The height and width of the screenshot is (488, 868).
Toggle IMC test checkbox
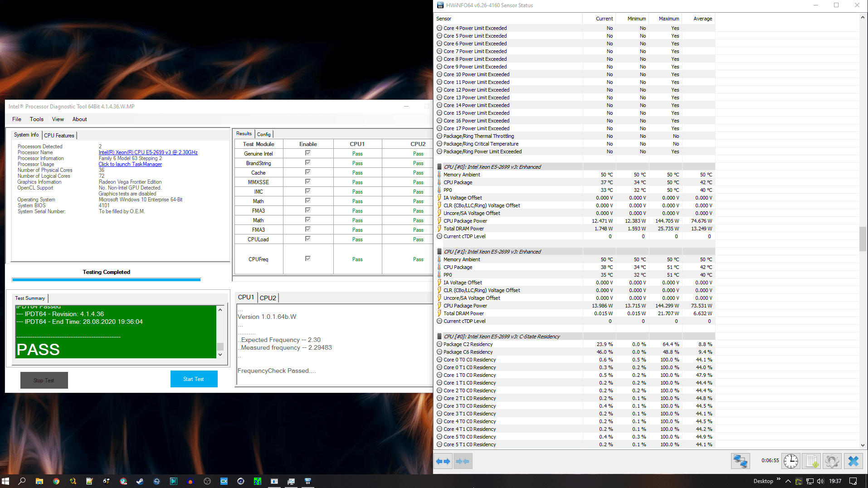308,191
